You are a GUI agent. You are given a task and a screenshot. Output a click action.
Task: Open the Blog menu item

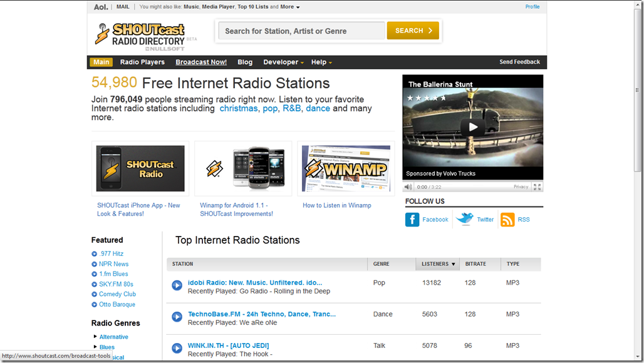point(245,62)
